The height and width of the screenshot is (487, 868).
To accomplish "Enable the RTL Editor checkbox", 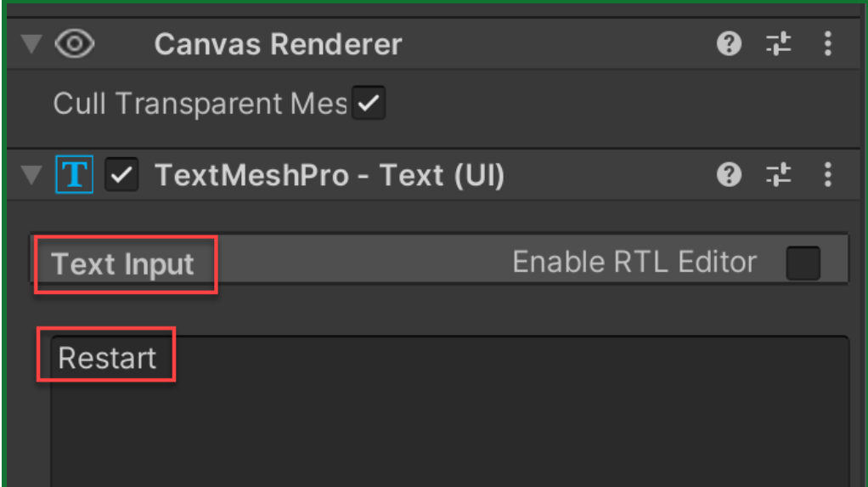I will [803, 263].
